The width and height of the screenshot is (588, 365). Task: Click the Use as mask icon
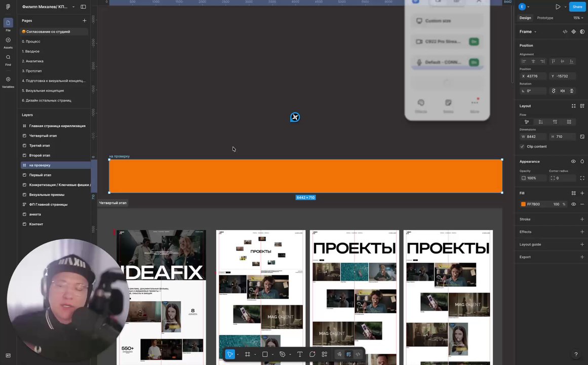click(582, 31)
